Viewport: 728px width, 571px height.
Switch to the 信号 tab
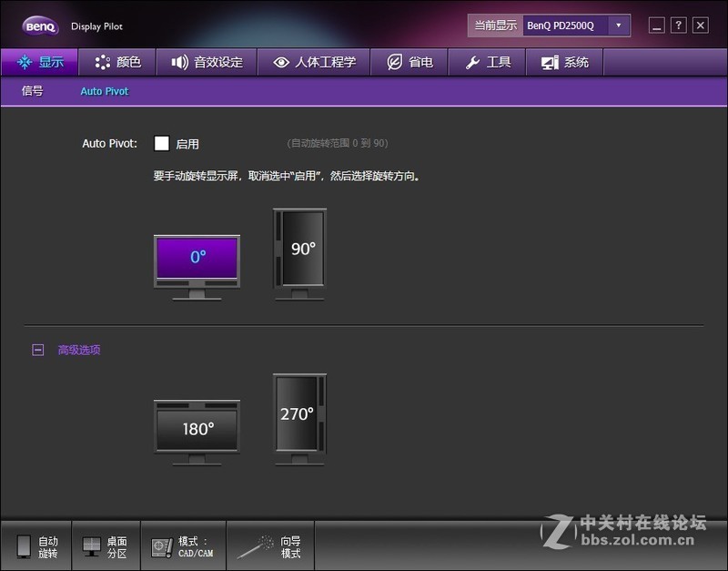coord(32,91)
